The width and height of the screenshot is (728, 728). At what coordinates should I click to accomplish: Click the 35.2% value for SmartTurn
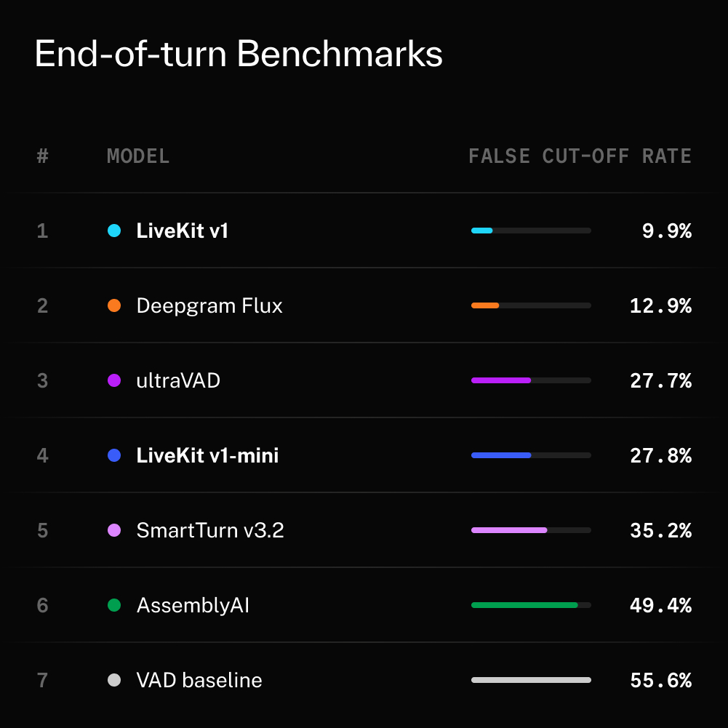click(660, 530)
